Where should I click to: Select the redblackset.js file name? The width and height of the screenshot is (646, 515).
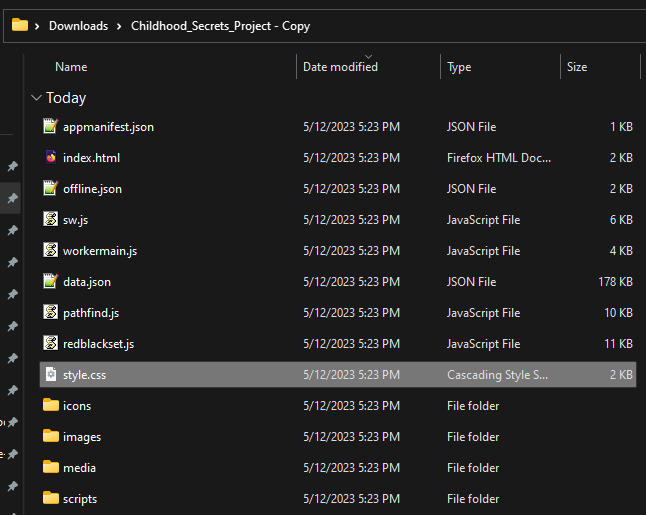tap(98, 344)
